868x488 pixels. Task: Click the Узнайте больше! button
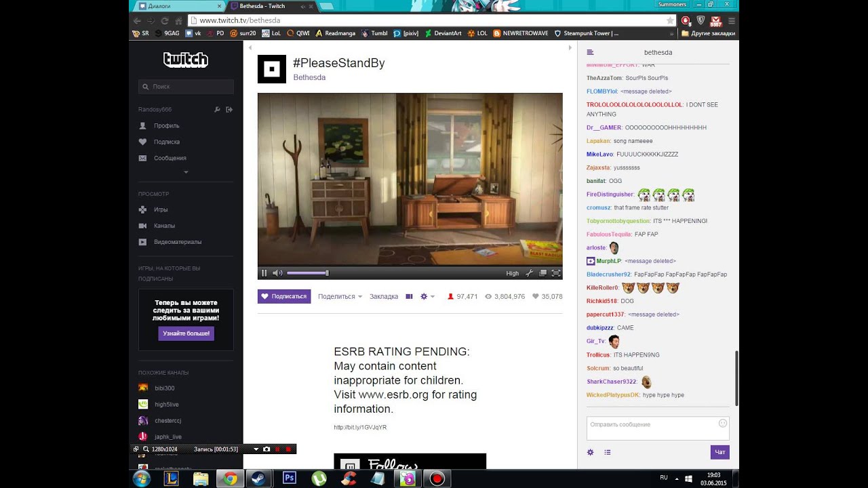(x=186, y=333)
